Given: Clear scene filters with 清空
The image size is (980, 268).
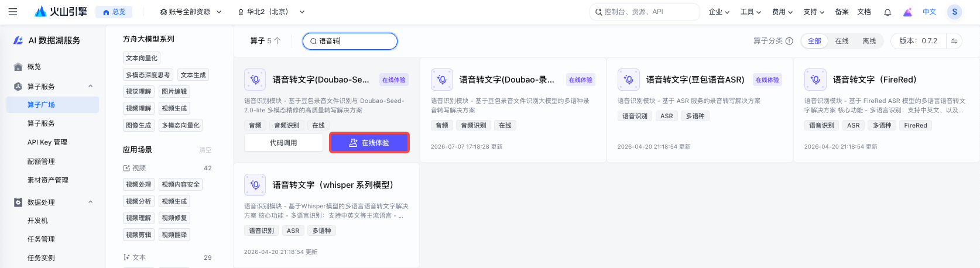Looking at the screenshot, I should (x=205, y=150).
